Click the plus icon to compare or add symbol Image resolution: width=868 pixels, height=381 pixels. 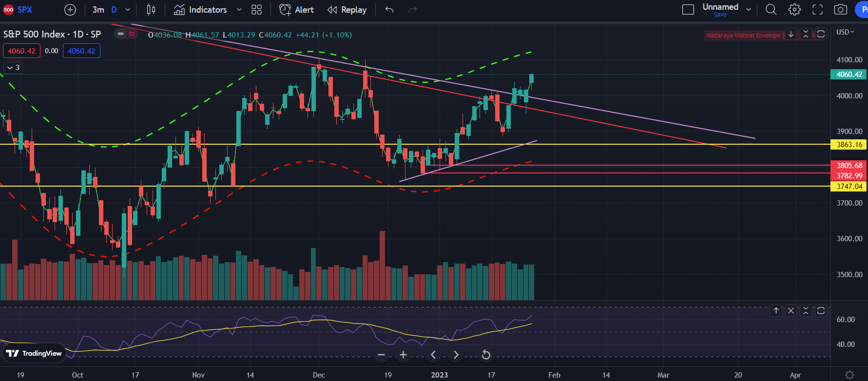(70, 10)
